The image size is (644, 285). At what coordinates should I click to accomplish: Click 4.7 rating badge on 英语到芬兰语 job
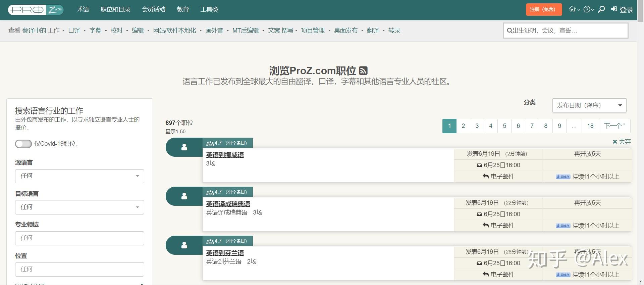227,241
